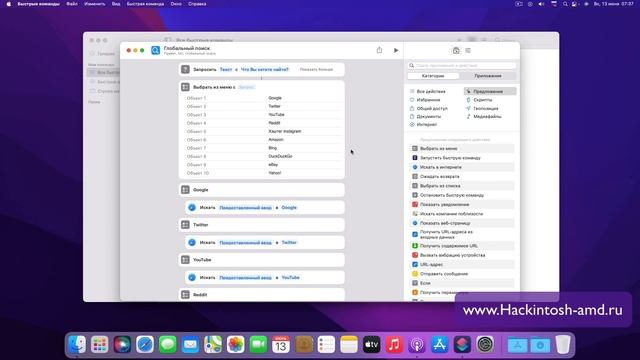Select the Медиафайлы category
Image resolution: width=640 pixels, height=360 pixels.
487,116
